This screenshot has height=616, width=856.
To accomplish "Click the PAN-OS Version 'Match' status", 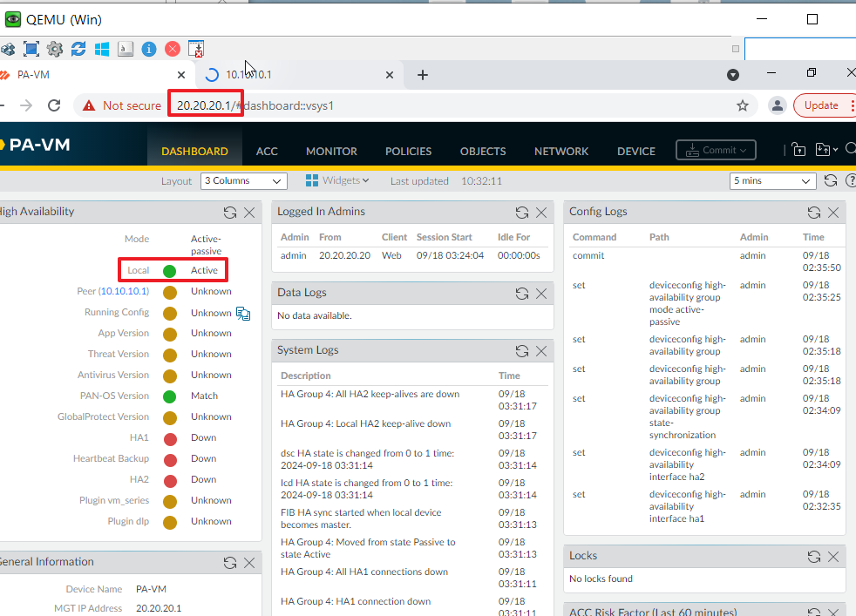I will point(204,396).
